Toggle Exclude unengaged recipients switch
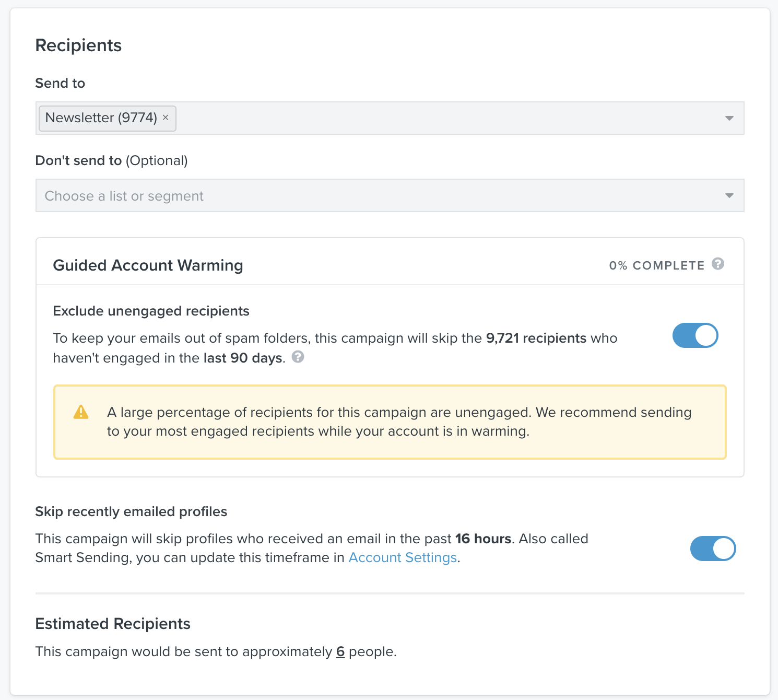 pyautogui.click(x=695, y=335)
